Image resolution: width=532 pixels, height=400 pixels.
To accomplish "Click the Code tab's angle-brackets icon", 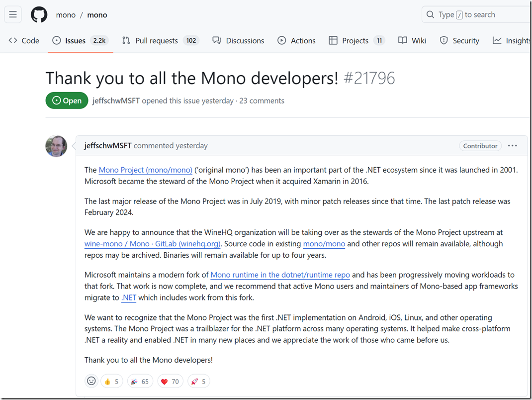I will (12, 40).
